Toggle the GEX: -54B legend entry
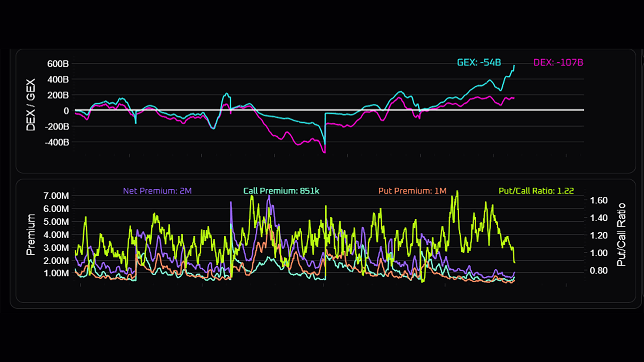644x362 pixels. click(x=479, y=62)
